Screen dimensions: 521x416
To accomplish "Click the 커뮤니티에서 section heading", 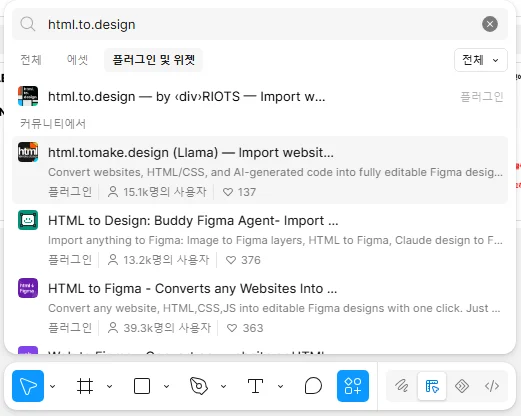I will point(53,124).
